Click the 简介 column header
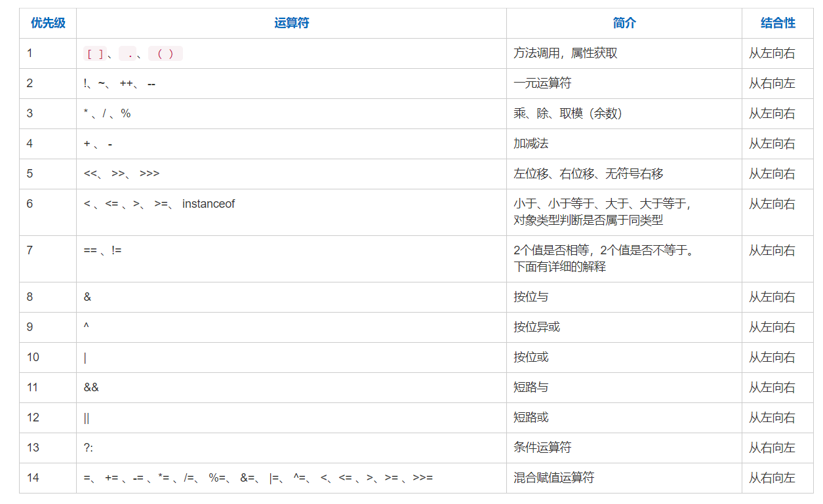The height and width of the screenshot is (504, 823). 624,24
